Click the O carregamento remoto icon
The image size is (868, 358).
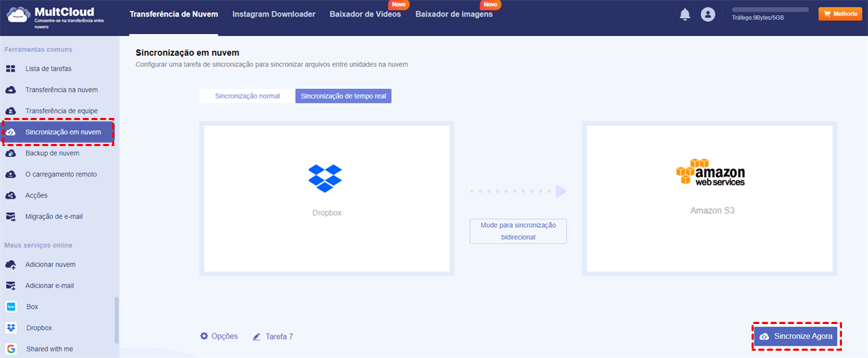coord(11,174)
